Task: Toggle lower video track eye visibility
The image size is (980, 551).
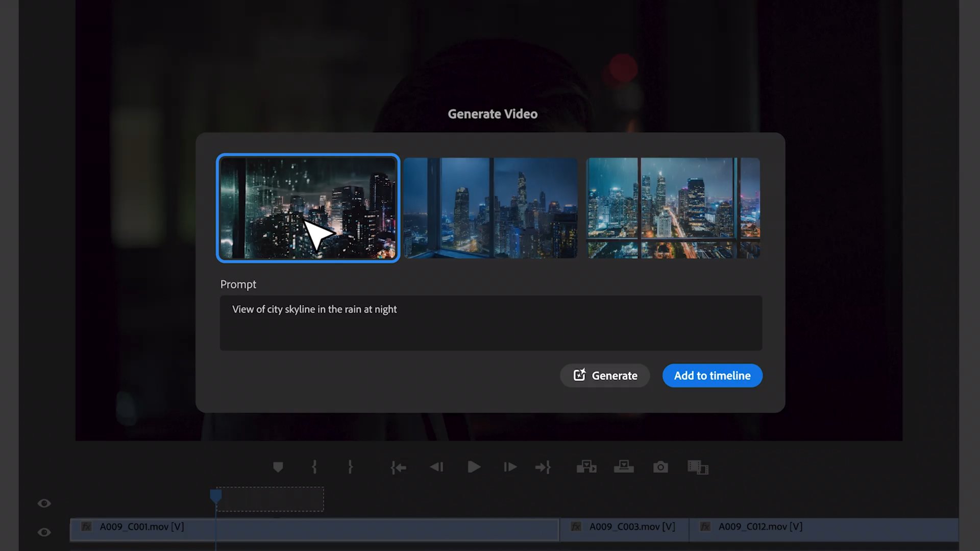Action: click(x=44, y=532)
